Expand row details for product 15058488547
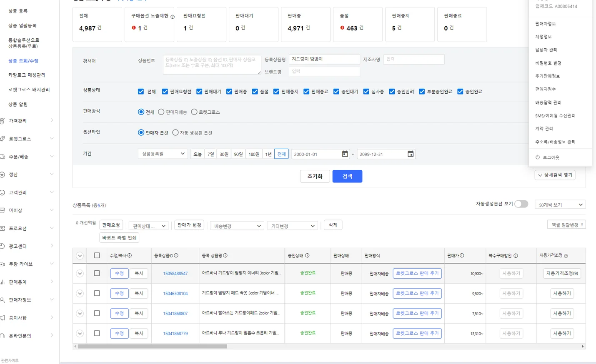The width and height of the screenshot is (596, 364). pos(80,274)
